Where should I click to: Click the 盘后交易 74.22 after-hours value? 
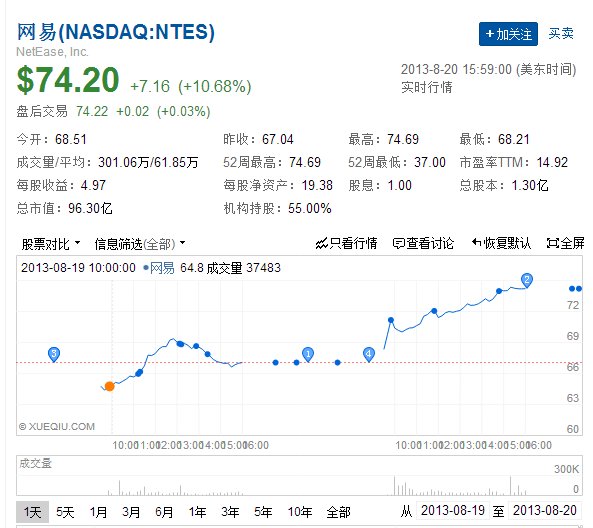[x=92, y=112]
